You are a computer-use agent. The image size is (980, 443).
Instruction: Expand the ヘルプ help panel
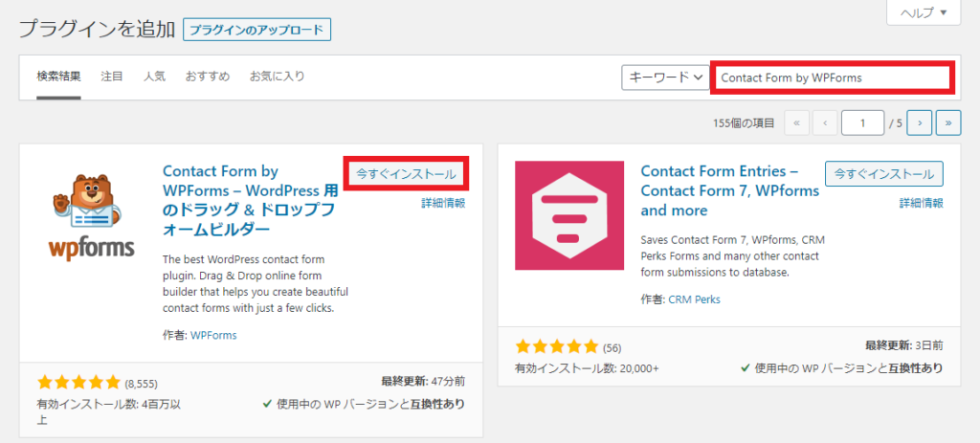pos(924,13)
